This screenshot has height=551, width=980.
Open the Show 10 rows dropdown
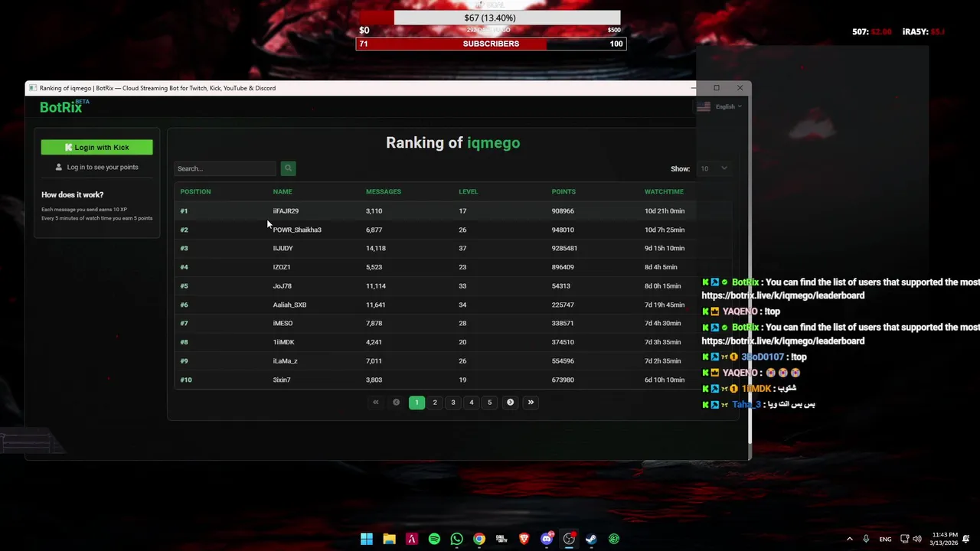pos(713,168)
